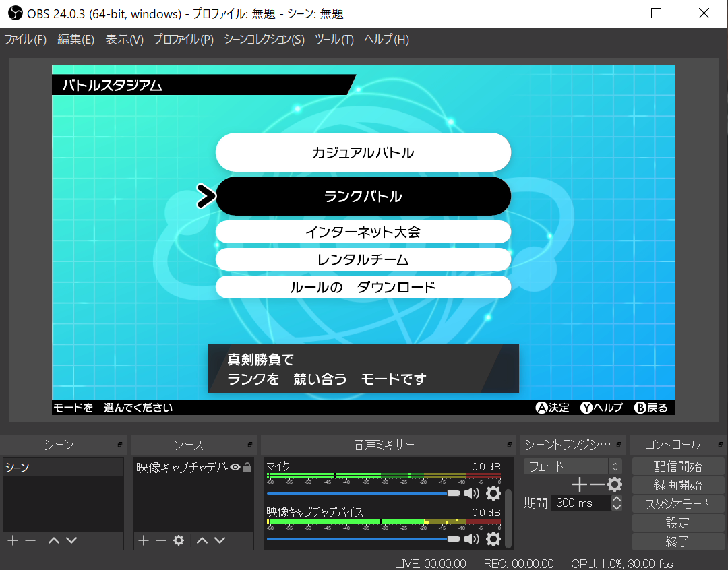Move scene down with arrow icon

click(71, 540)
